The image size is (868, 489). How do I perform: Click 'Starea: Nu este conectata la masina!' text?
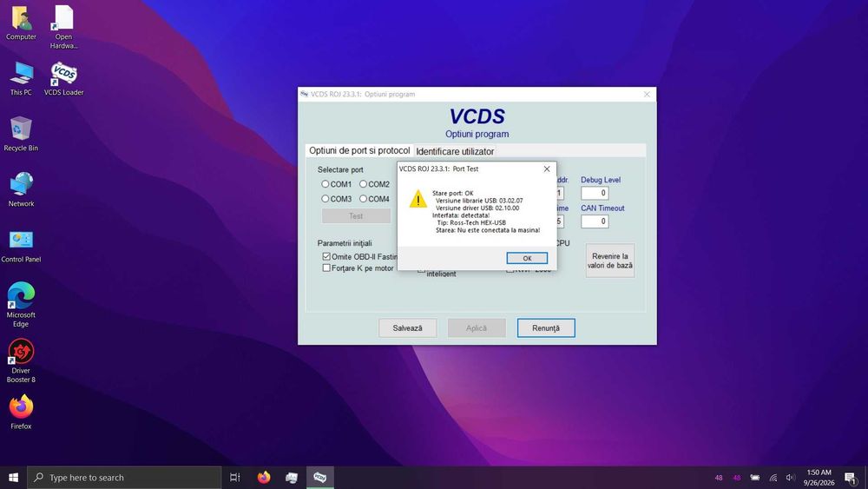tap(488, 230)
